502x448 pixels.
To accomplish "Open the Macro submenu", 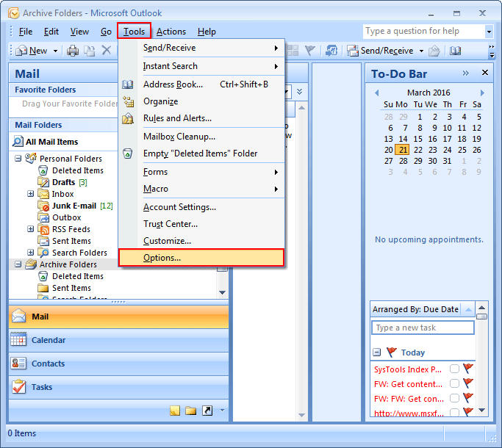I will (x=201, y=189).
